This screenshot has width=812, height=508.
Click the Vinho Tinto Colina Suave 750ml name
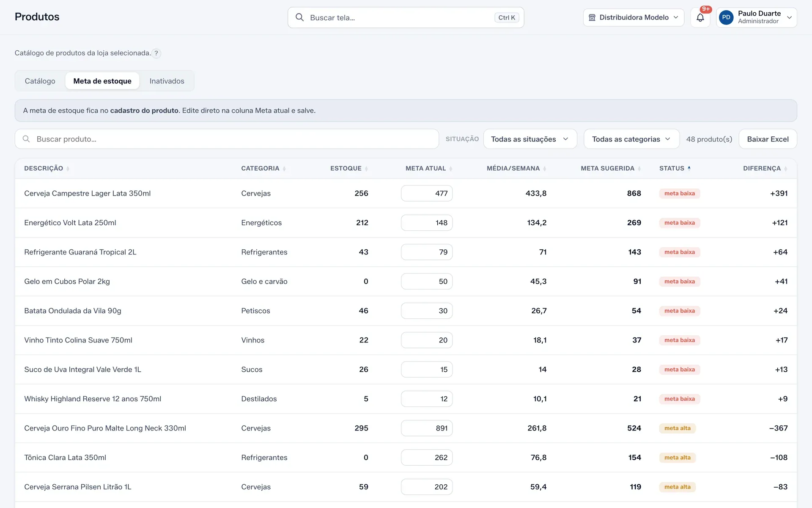coord(78,340)
